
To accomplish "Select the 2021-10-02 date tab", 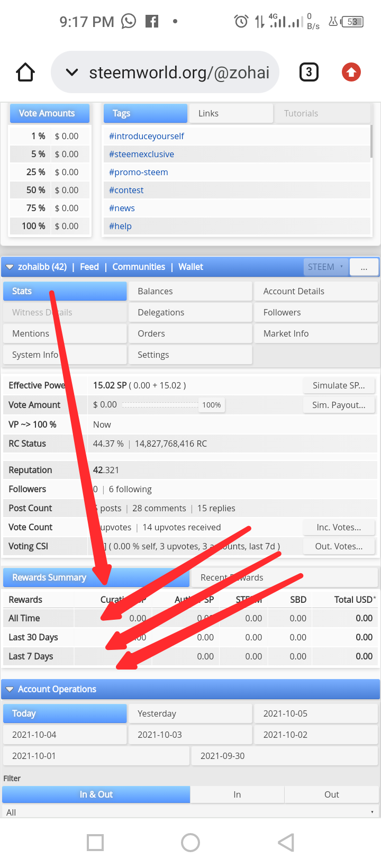I will 316,735.
